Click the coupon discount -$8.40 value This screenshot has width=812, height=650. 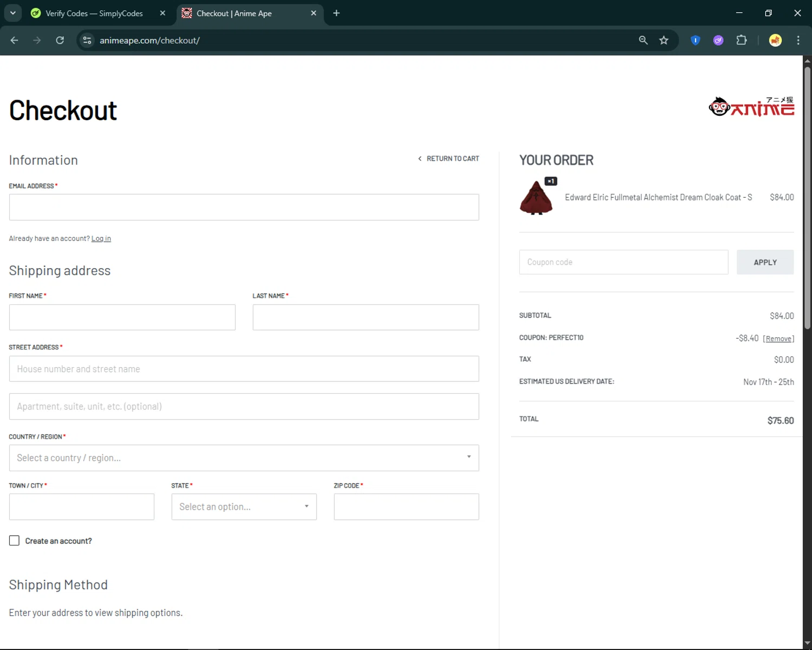(x=747, y=338)
